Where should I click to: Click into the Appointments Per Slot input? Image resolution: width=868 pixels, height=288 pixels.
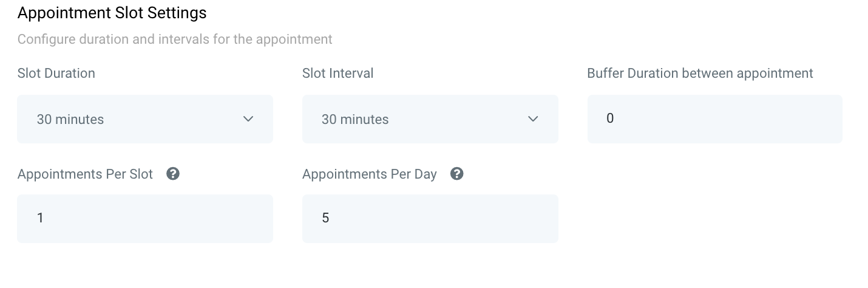tap(144, 219)
